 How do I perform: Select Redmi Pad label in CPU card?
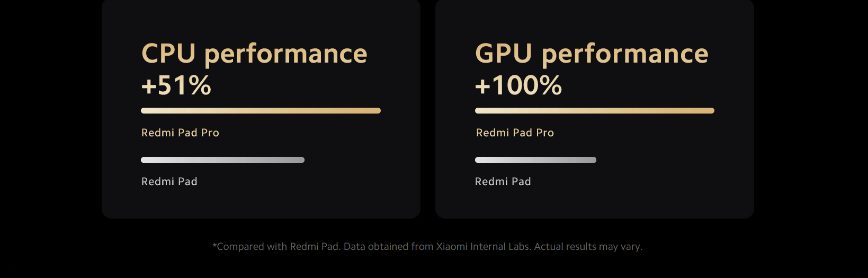pyautogui.click(x=169, y=181)
